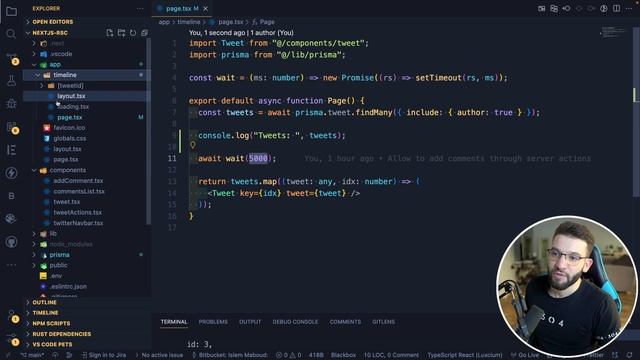This screenshot has height=360, width=640.
Task: Click the Explorer file tree scrollbar
Action: click(x=149, y=131)
